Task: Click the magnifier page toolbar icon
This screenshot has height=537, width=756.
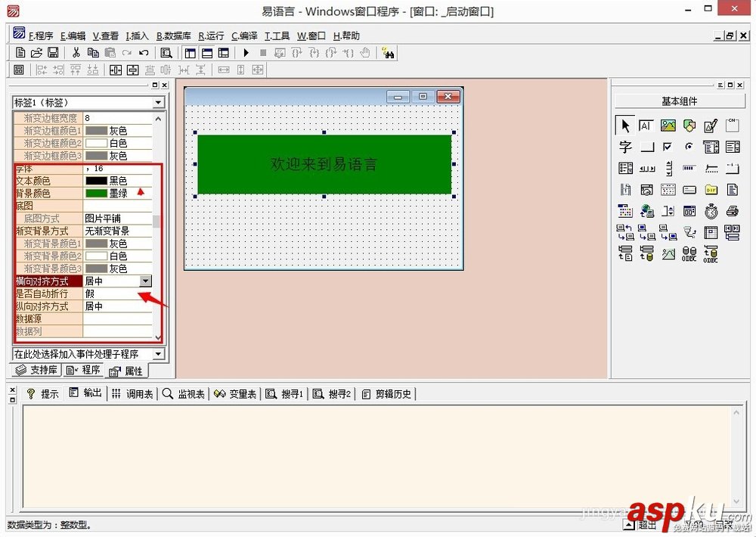Action: pos(166,53)
